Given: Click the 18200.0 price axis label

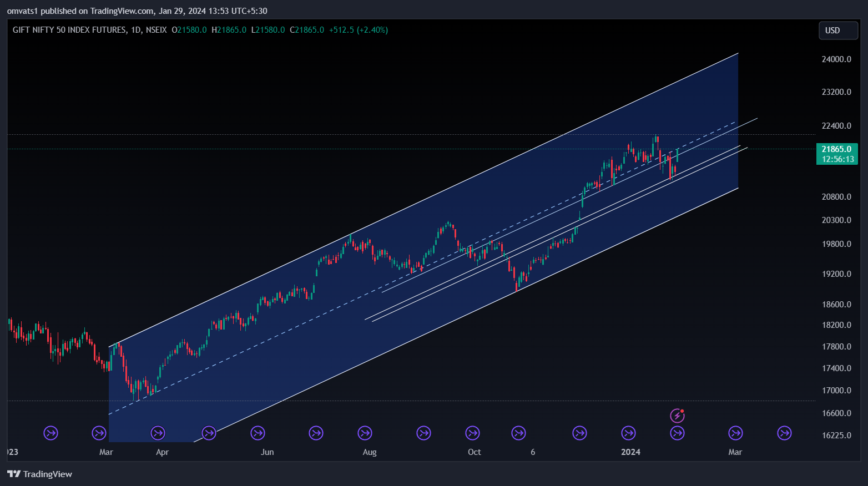Looking at the screenshot, I should click(836, 325).
